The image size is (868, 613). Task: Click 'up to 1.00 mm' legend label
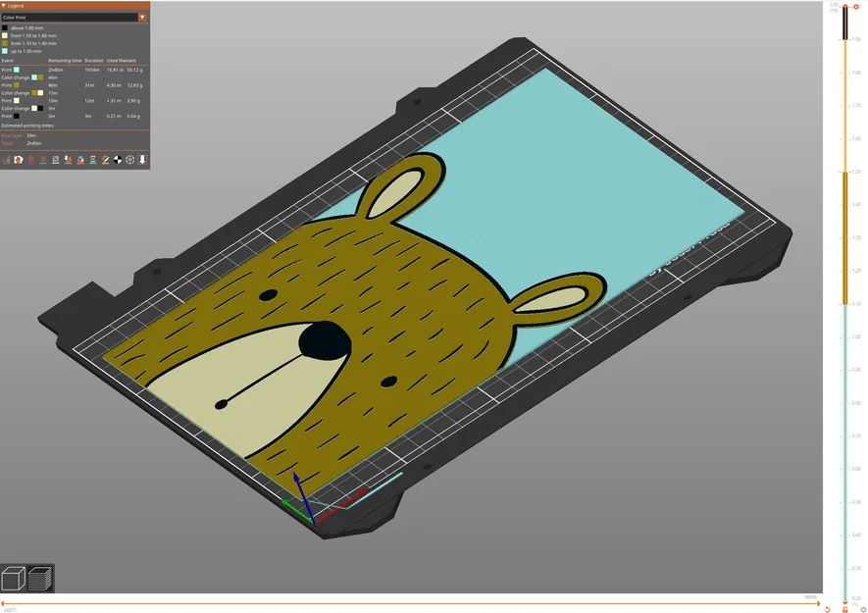coord(26,51)
